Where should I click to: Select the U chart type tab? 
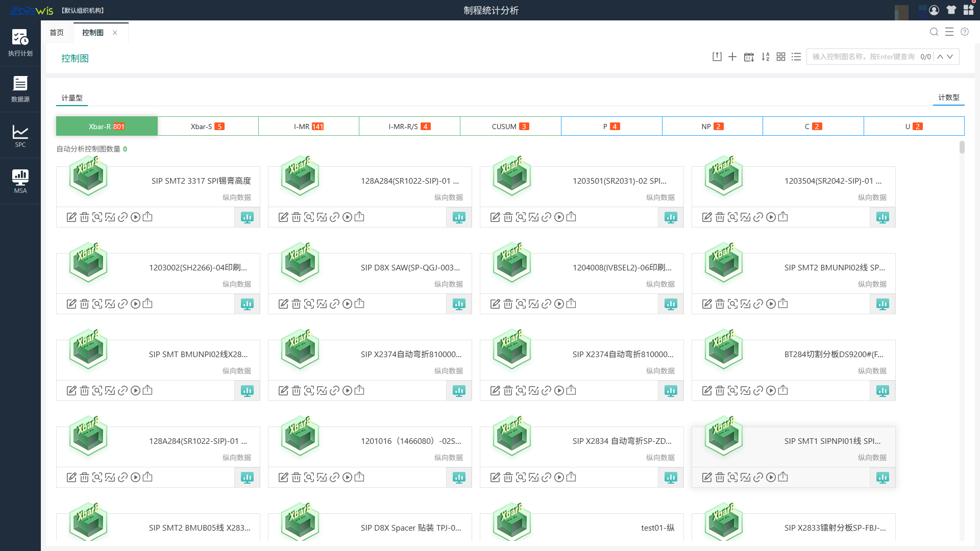click(914, 126)
